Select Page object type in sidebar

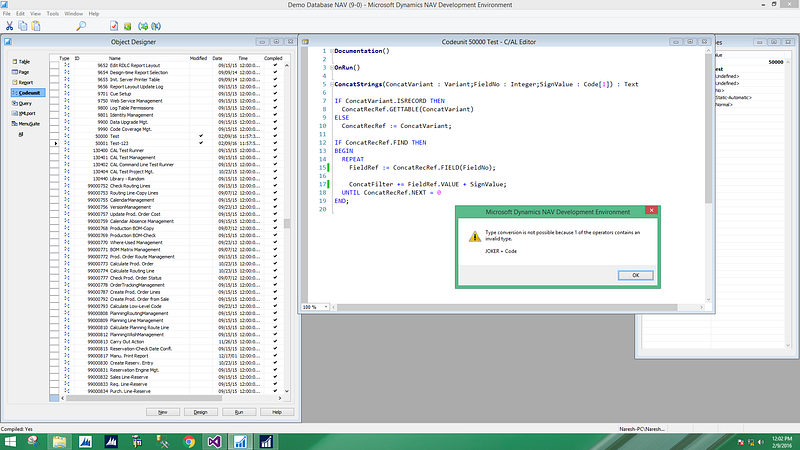pos(21,72)
